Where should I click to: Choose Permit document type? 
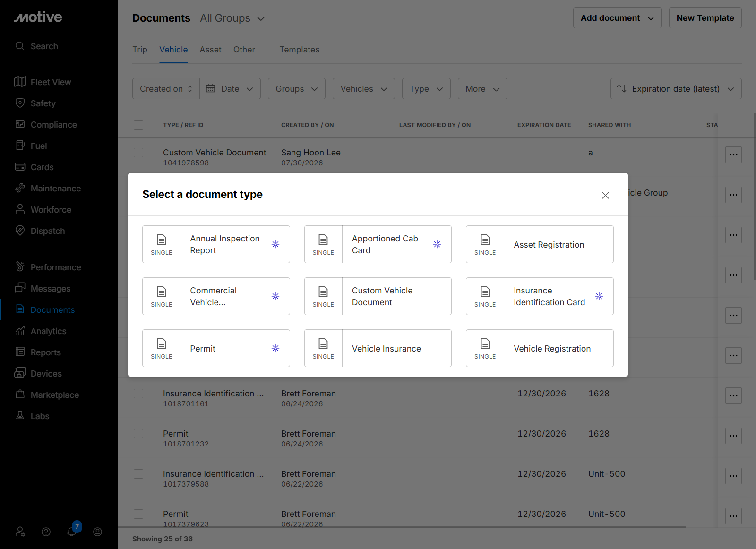(x=216, y=348)
